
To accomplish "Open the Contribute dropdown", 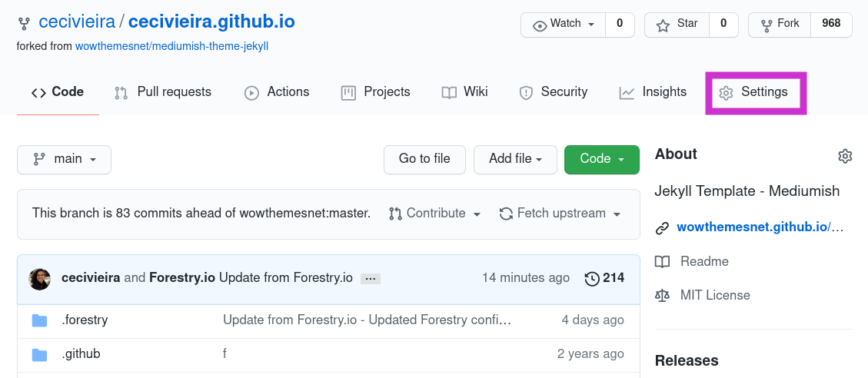I will [x=434, y=214].
